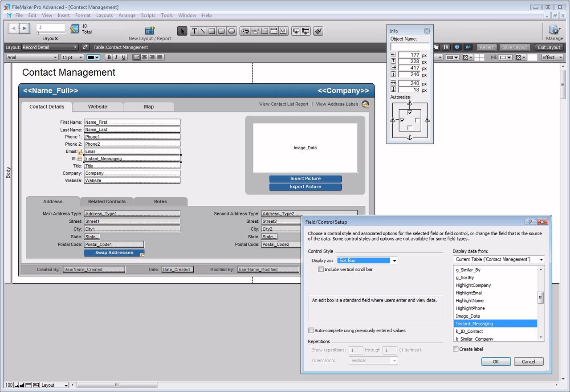
Task: Select the Web Viewer tool
Action: (284, 31)
